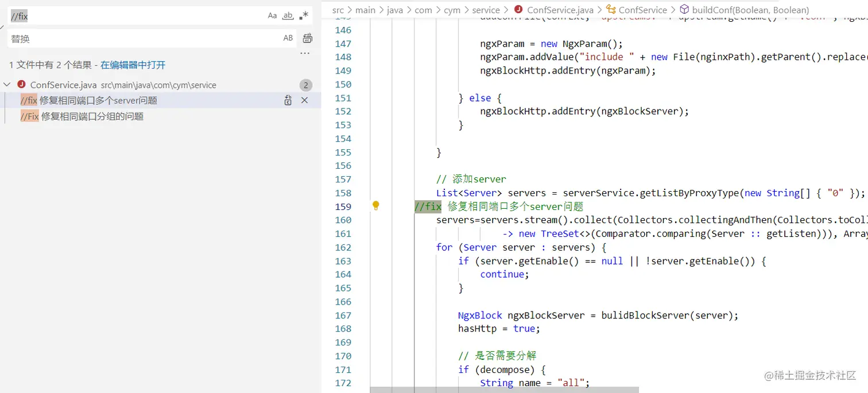Open the service breadcrumb folder
Screen dimensions: 868x393
(x=486, y=10)
